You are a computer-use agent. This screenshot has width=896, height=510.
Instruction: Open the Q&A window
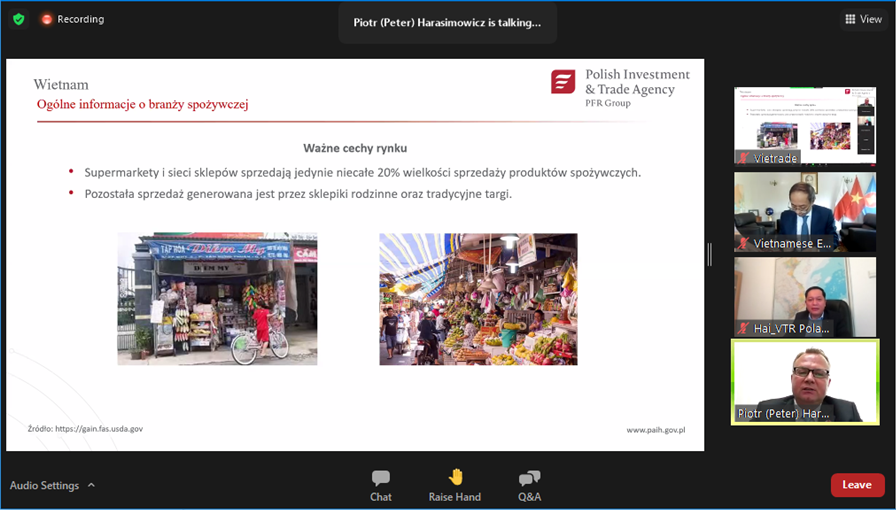tap(529, 485)
